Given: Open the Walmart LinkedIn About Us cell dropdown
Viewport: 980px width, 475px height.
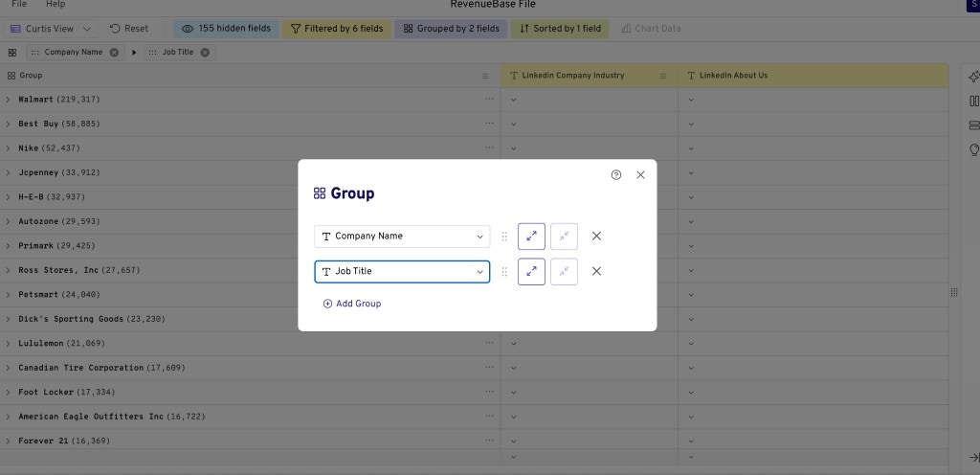Looking at the screenshot, I should 691,100.
